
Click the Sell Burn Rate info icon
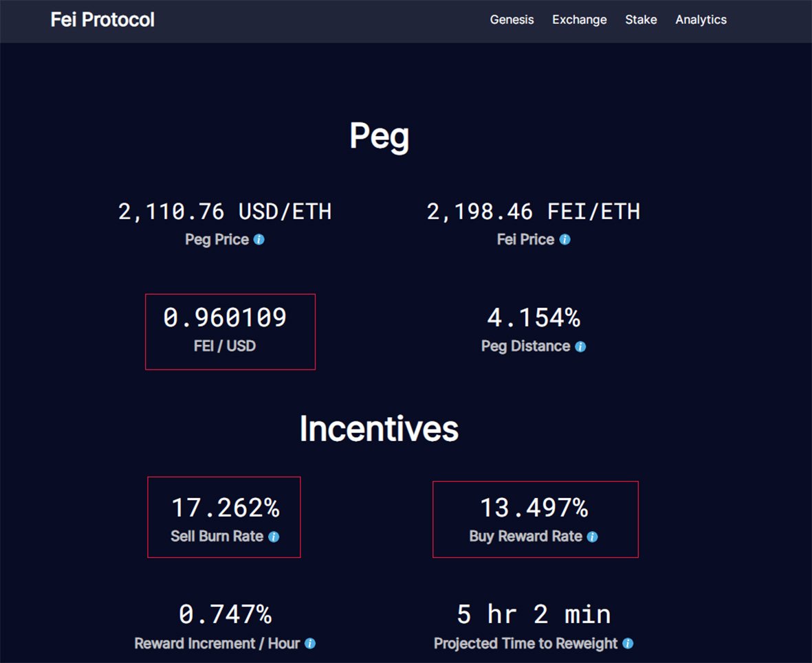point(274,537)
